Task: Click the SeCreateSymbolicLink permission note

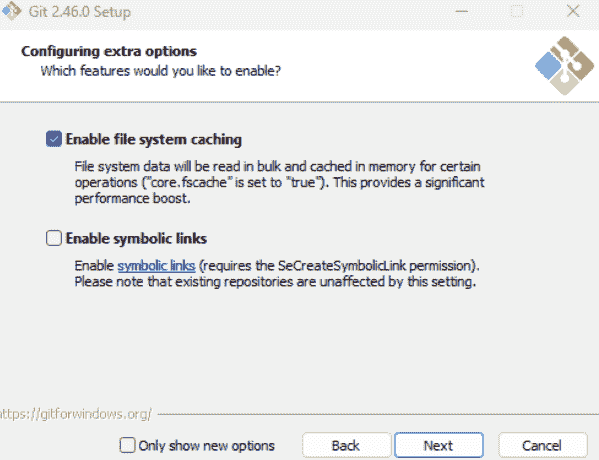Action: point(277,274)
